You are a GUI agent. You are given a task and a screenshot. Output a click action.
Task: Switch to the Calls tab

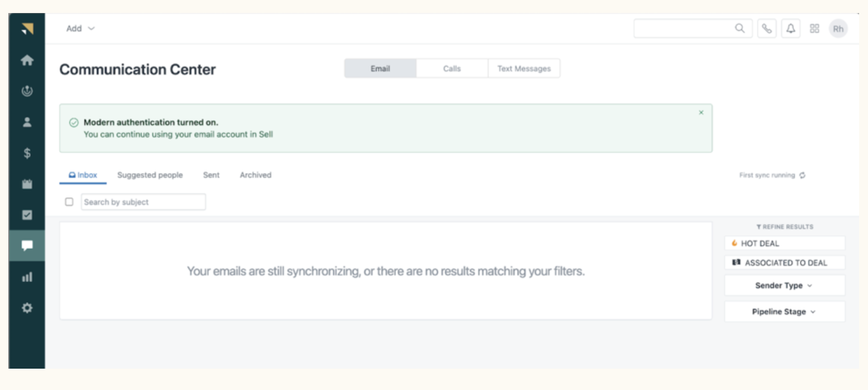point(452,69)
